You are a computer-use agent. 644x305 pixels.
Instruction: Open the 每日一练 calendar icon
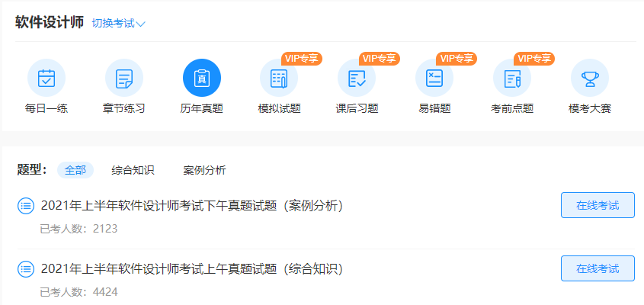tap(46, 78)
